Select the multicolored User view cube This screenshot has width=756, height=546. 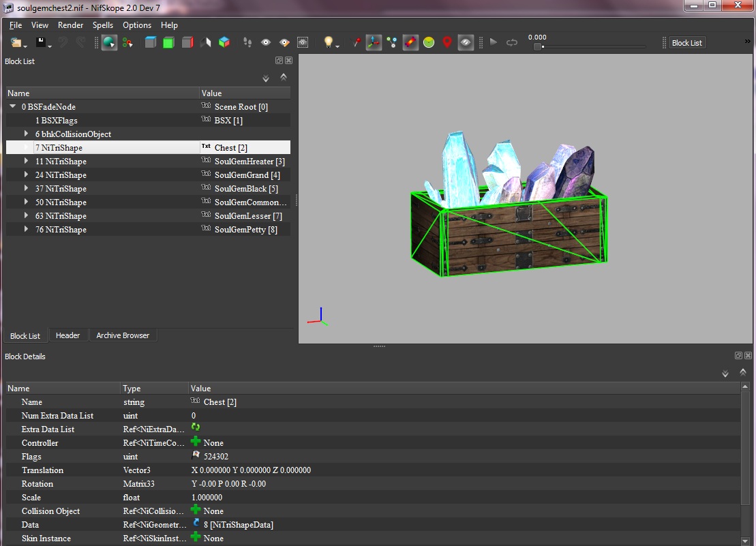(x=224, y=43)
